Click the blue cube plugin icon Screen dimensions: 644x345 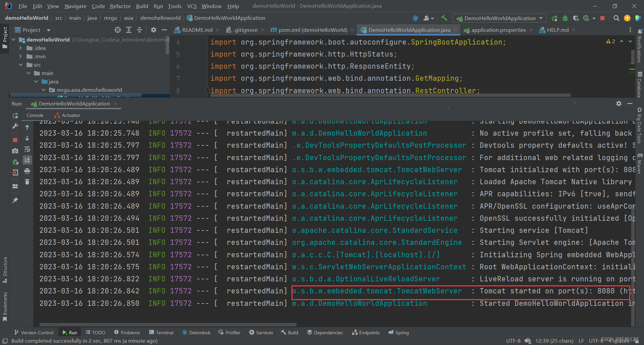(416, 18)
